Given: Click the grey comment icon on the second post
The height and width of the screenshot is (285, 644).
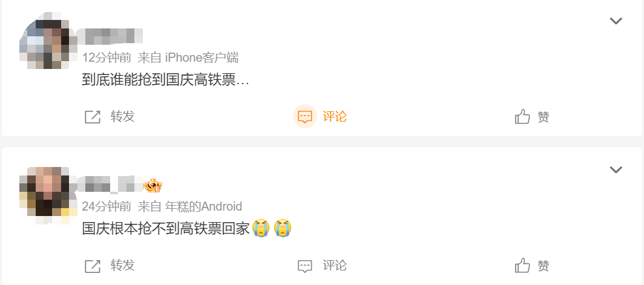Looking at the screenshot, I should click(x=305, y=266).
